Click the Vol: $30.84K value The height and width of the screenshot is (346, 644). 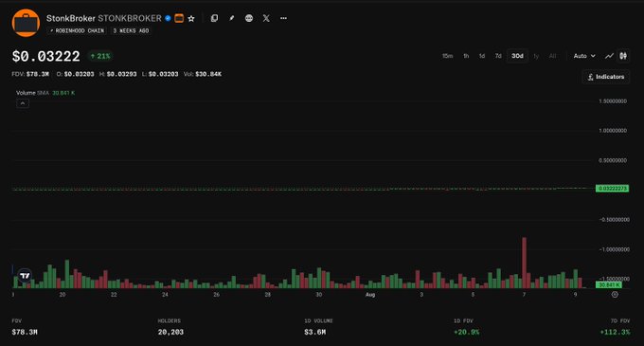pos(203,74)
